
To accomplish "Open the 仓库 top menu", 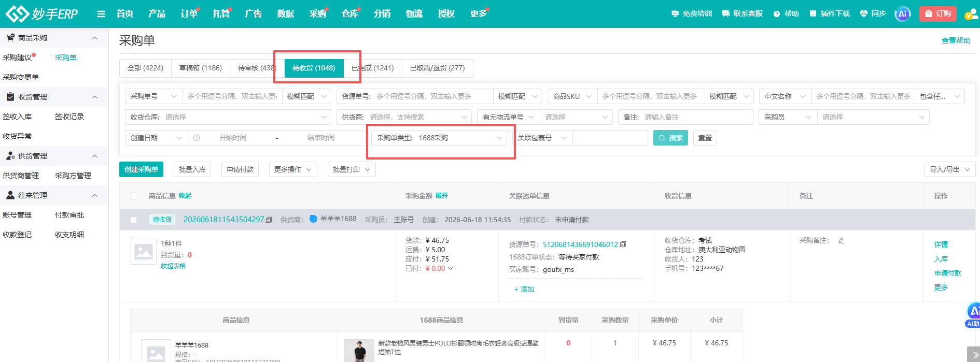I will coord(350,13).
